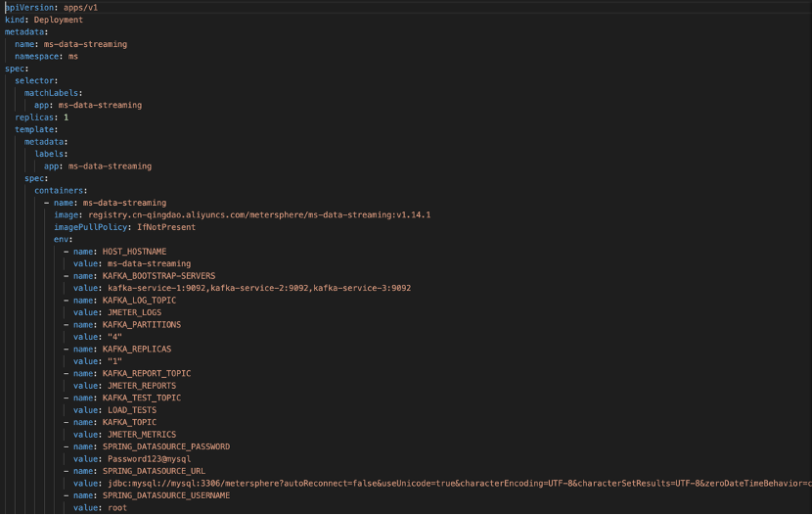Click the JMETER_LOGS value
This screenshot has width=812, height=515.
coord(135,313)
